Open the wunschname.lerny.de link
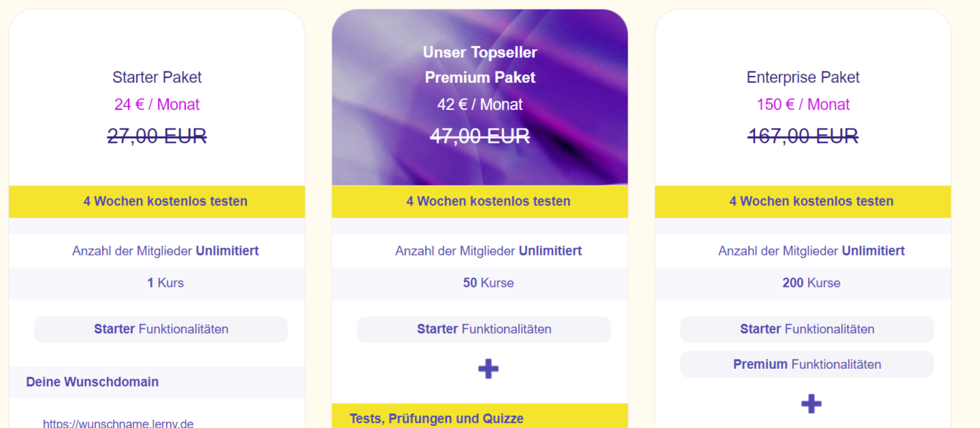 coord(118,423)
